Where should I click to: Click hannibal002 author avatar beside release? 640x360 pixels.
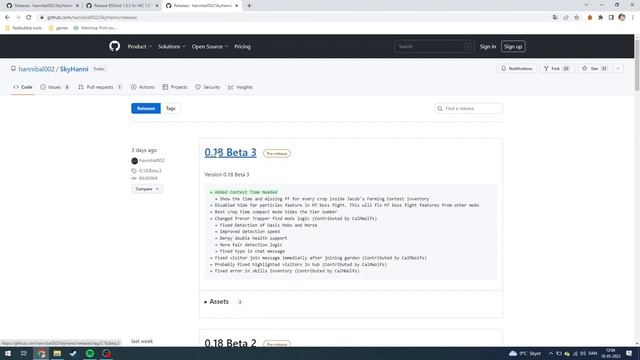pos(135,161)
